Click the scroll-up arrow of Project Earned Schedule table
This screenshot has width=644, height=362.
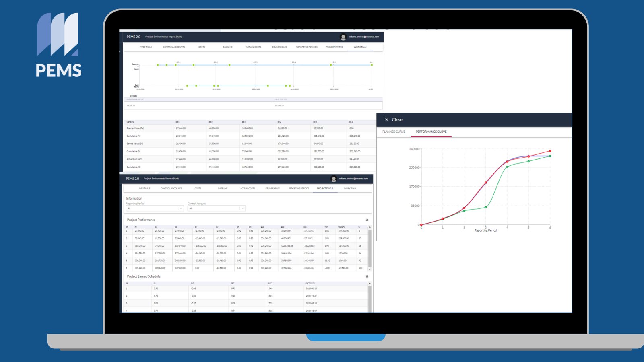coord(370,284)
